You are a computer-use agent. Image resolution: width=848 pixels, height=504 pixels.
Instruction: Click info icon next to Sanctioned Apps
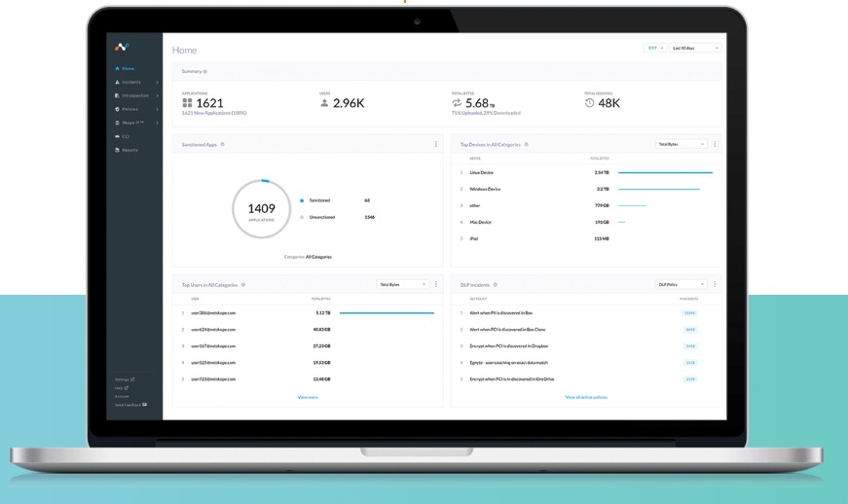coord(222,144)
